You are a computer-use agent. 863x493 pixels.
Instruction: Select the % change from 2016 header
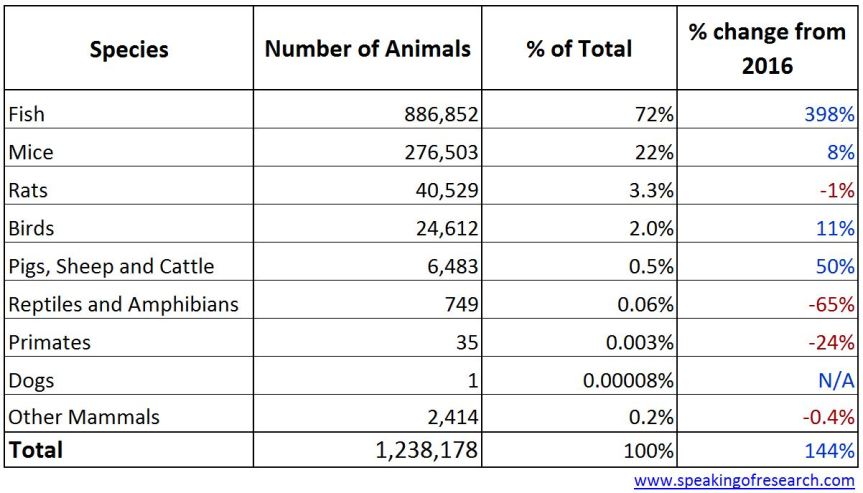point(767,48)
